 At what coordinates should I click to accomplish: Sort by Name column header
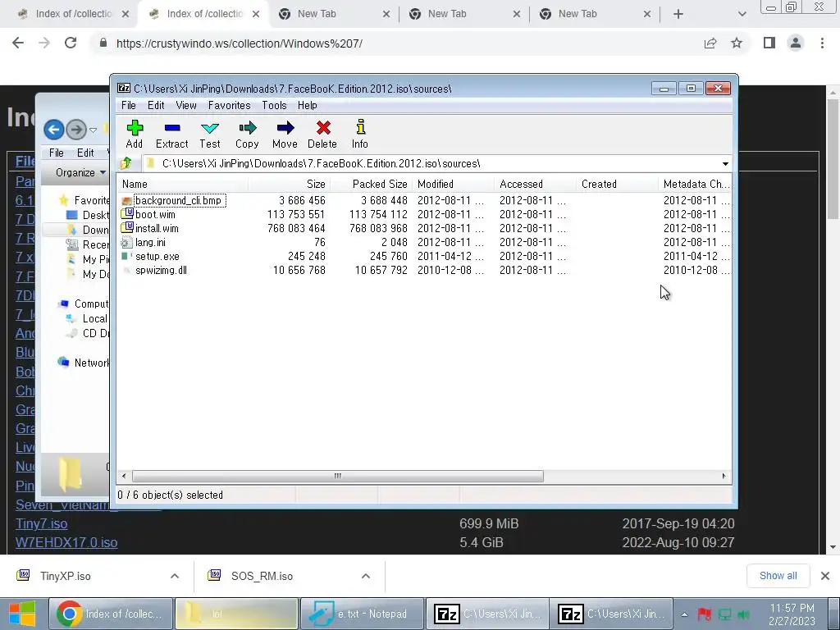click(183, 184)
